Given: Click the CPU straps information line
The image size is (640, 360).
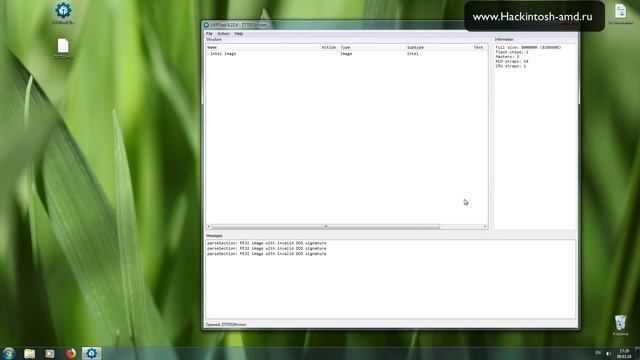Looking at the screenshot, I should pos(510,66).
